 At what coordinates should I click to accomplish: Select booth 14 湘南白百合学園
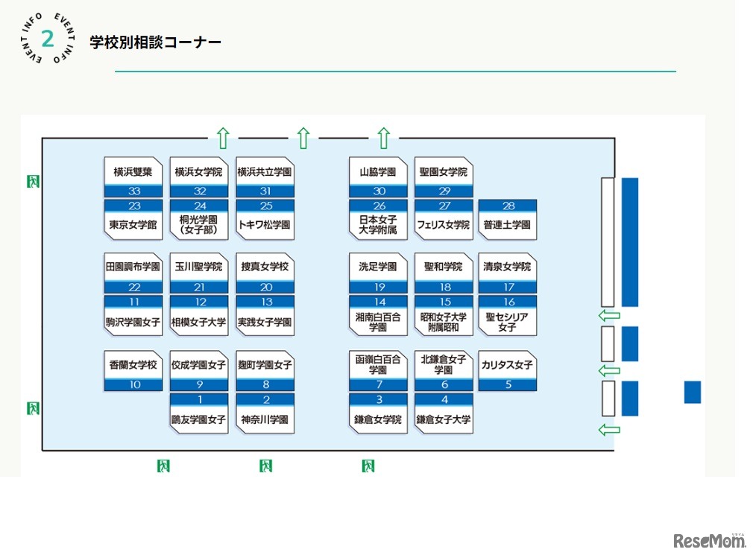379,316
